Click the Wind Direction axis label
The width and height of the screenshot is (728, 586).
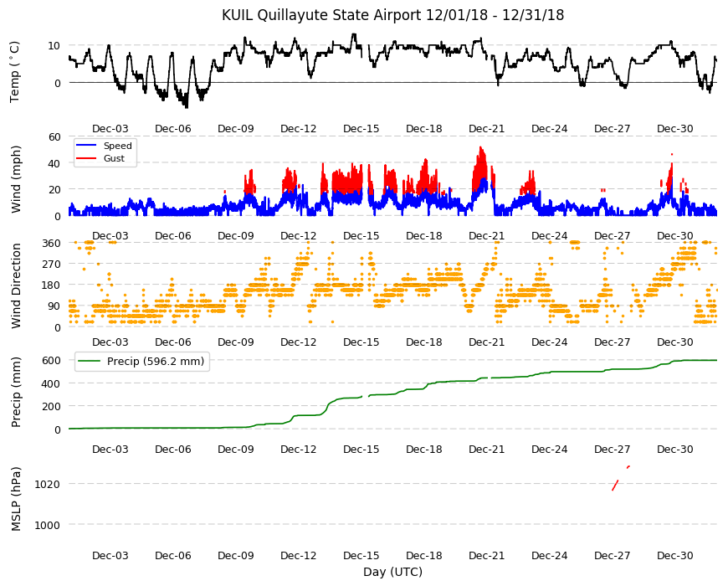[x=16, y=285]
